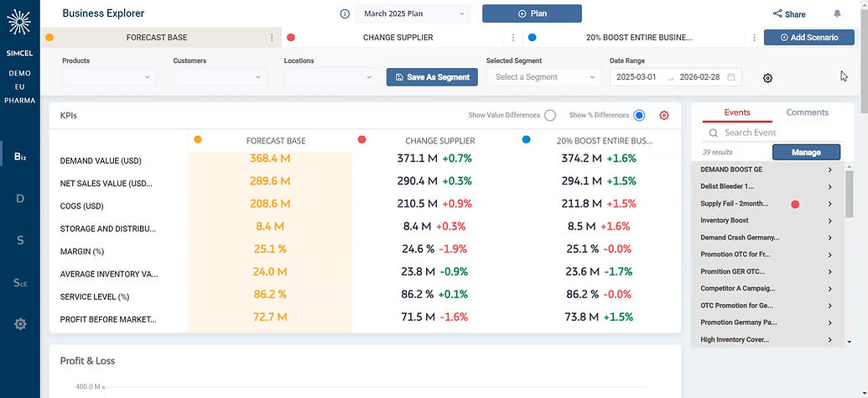Open the D module in the sidebar
The width and height of the screenshot is (868, 398).
20,198
